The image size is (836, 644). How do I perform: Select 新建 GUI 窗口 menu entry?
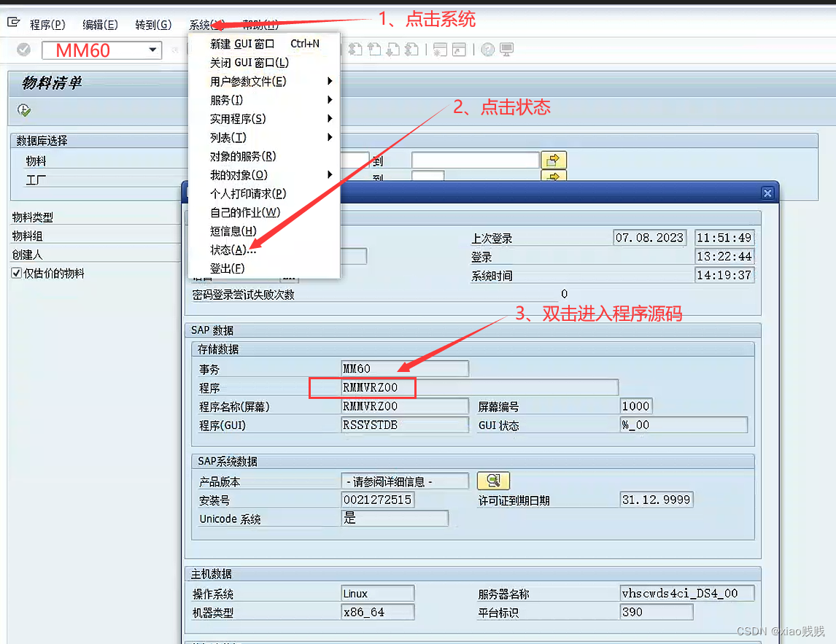(241, 43)
